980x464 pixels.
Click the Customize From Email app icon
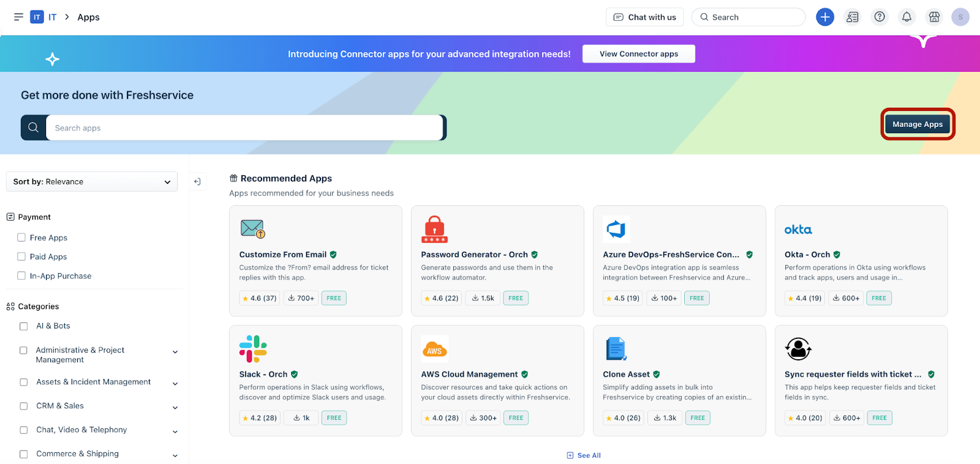(x=252, y=229)
